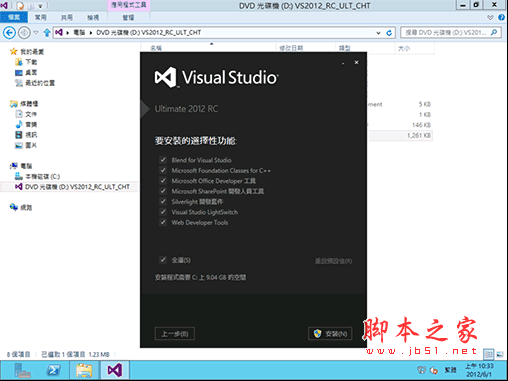Click the Action Center flag in system tray
Screen dimensions: 508x381
coord(421,370)
